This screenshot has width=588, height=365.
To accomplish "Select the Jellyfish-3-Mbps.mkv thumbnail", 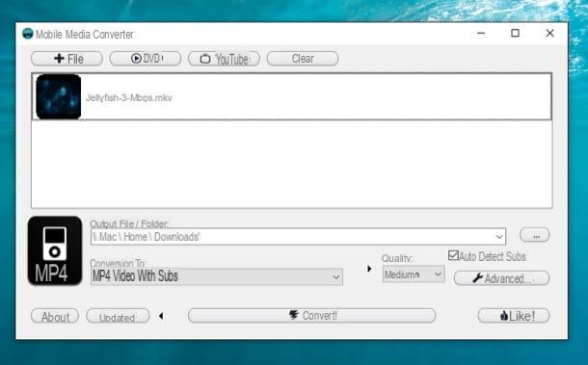I will pyautogui.click(x=59, y=96).
